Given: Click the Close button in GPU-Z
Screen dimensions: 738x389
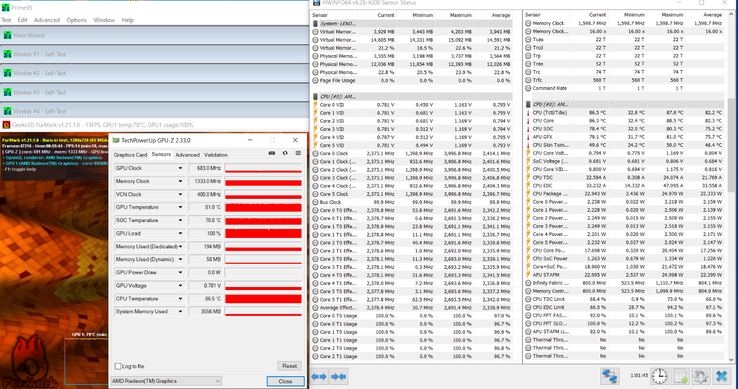Looking at the screenshot, I should (285, 381).
